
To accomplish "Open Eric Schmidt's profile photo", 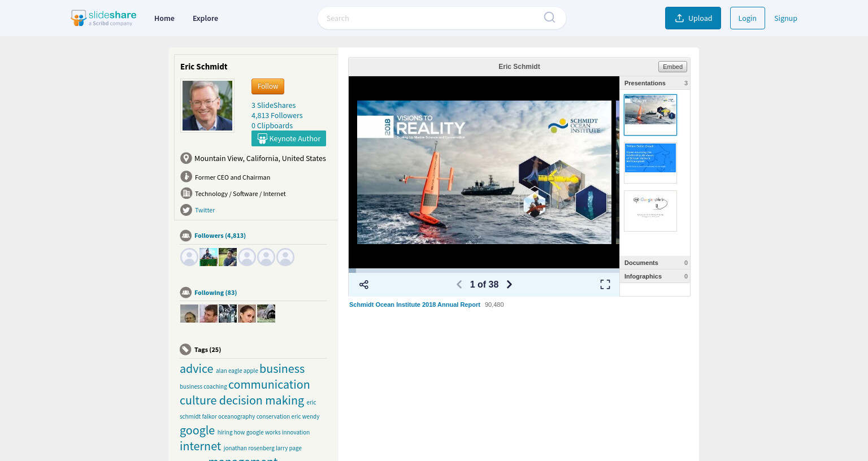I will click(x=207, y=106).
